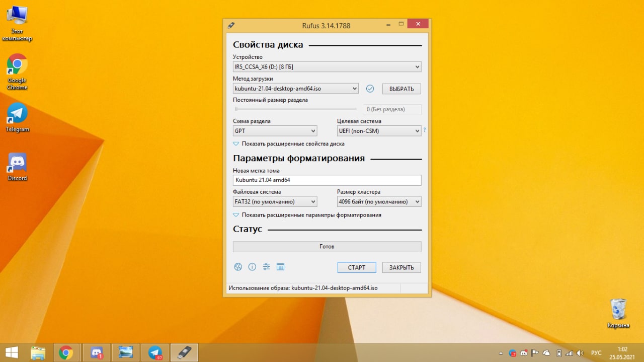Open Rufus About info icon
The width and height of the screenshot is (644, 362).
(252, 267)
